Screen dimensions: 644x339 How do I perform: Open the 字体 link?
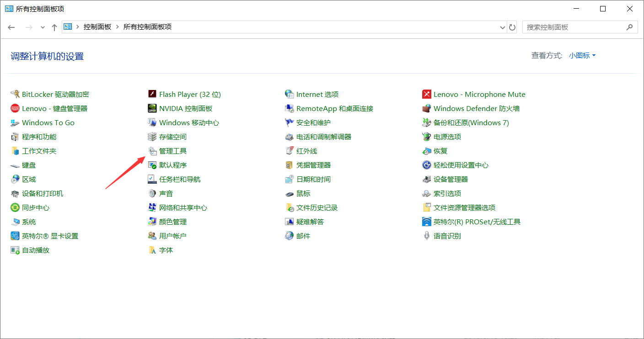tap(166, 250)
